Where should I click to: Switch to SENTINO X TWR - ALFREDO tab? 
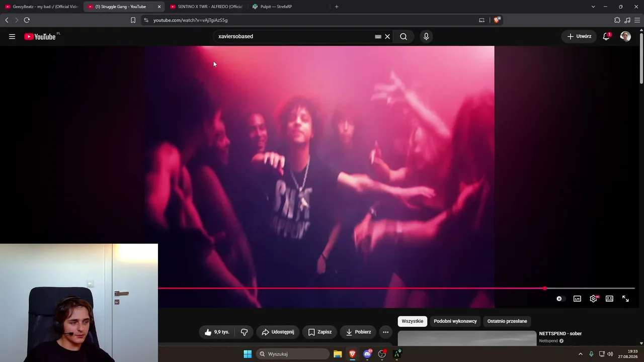207,7
